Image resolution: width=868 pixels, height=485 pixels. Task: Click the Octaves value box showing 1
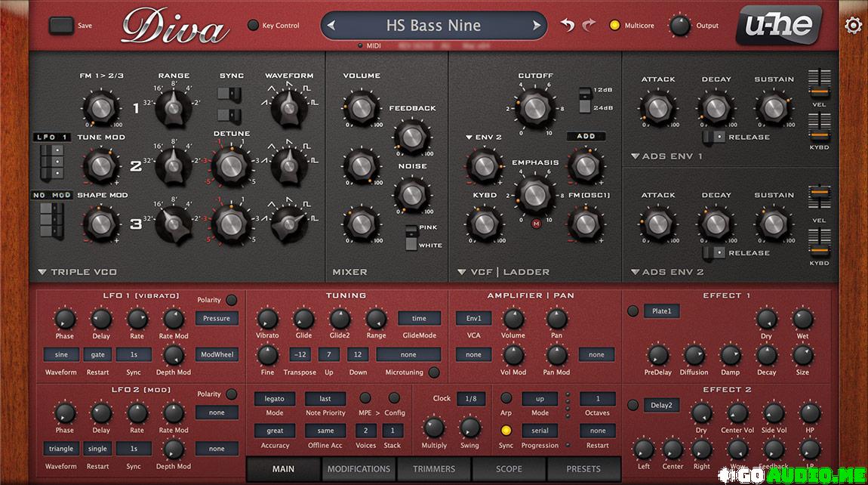(x=597, y=399)
